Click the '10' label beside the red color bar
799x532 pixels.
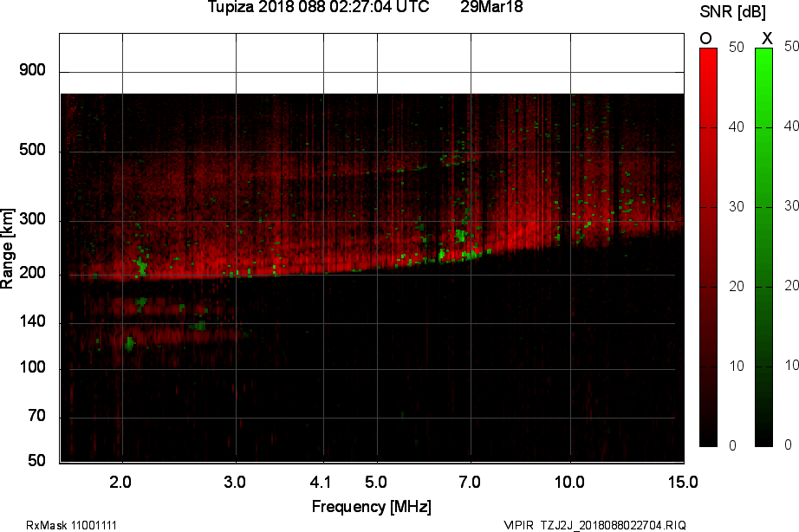(x=737, y=366)
